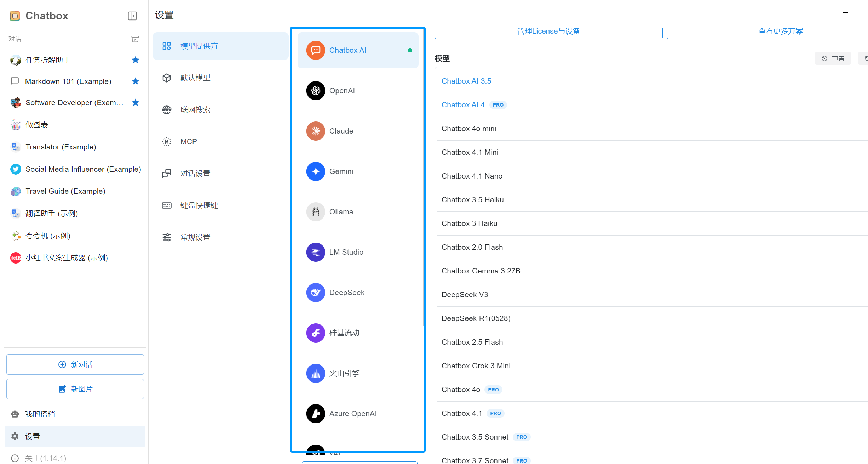The height and width of the screenshot is (464, 868).
Task: Click the Chatbox logo icon
Action: tap(15, 16)
